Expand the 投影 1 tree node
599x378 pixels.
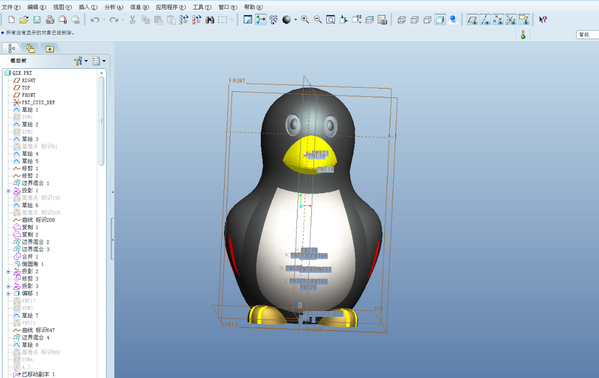pos(8,191)
